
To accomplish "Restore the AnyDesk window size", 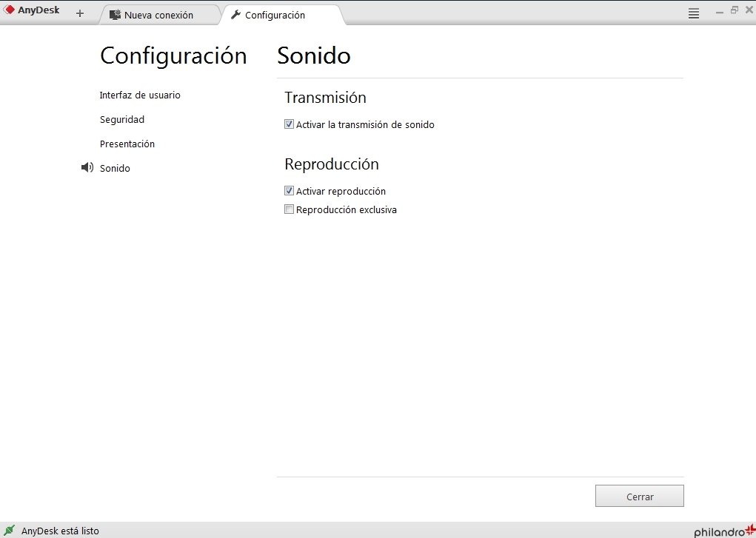I will (x=735, y=10).
